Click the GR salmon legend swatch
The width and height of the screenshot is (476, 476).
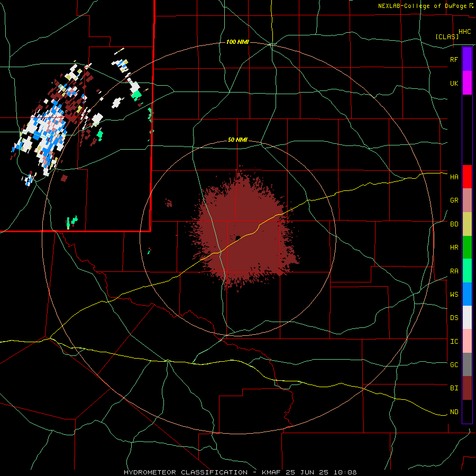pyautogui.click(x=467, y=200)
